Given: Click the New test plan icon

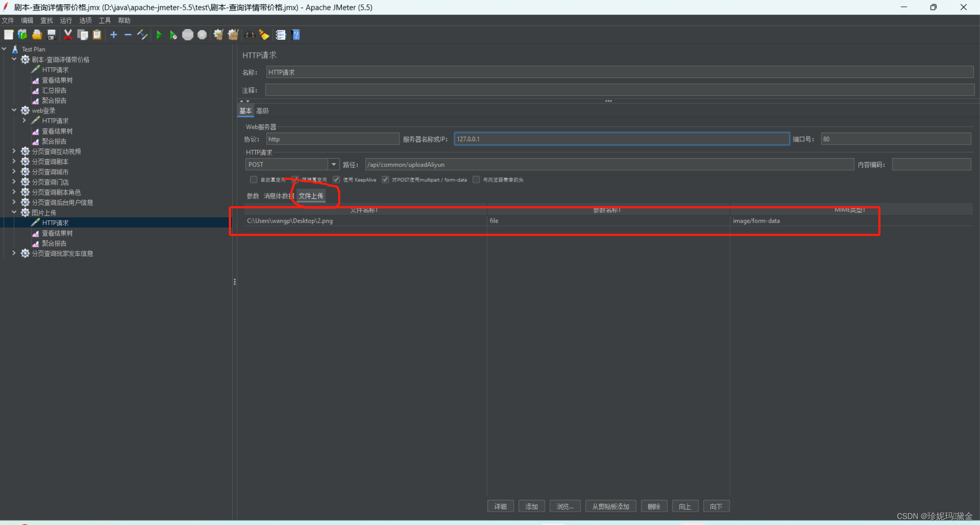Looking at the screenshot, I should 9,35.
